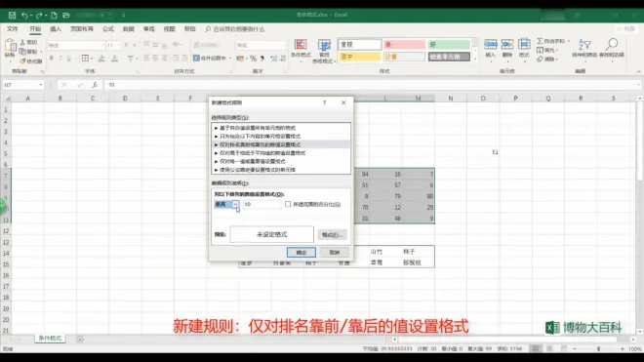Check the 所选范围的百分比 checkbox
644x362 pixels.
point(288,204)
